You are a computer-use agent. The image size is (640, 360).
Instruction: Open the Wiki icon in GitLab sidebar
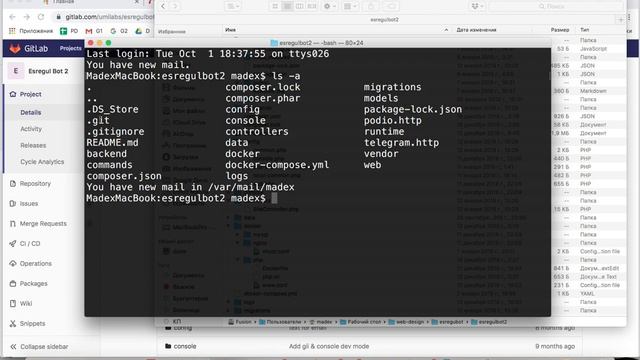[13, 304]
